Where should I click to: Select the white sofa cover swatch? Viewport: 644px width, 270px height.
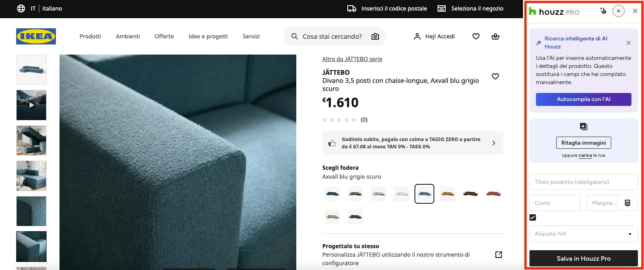click(x=401, y=194)
